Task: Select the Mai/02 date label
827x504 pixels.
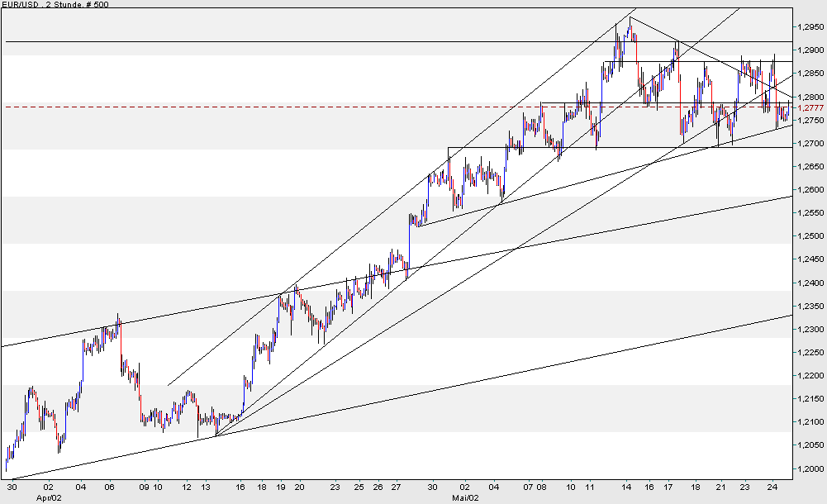Action: (465, 497)
